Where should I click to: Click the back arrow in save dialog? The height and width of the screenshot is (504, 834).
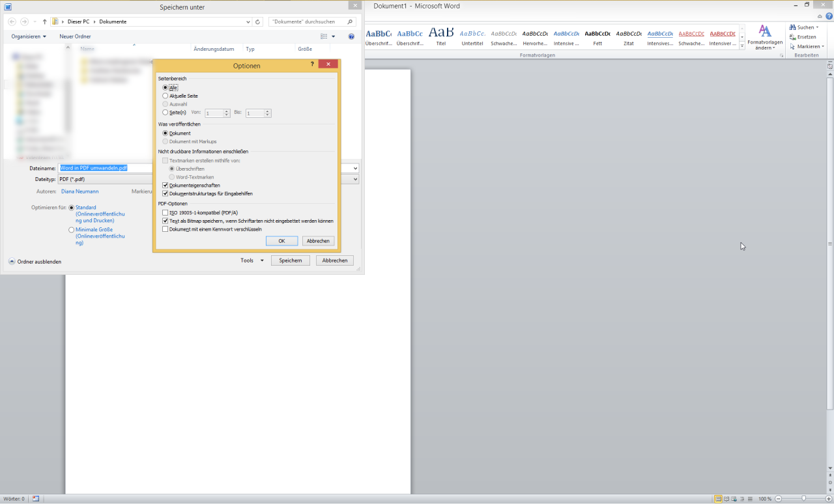pyautogui.click(x=12, y=21)
